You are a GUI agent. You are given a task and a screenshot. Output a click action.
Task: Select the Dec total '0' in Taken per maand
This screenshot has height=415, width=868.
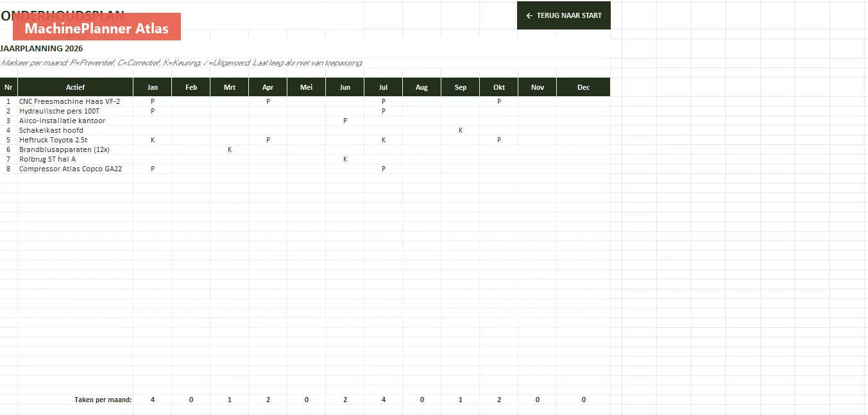click(583, 400)
